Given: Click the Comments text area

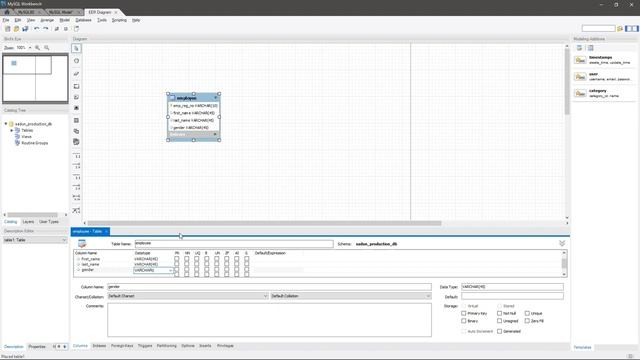Looking at the screenshot, I should [269, 320].
